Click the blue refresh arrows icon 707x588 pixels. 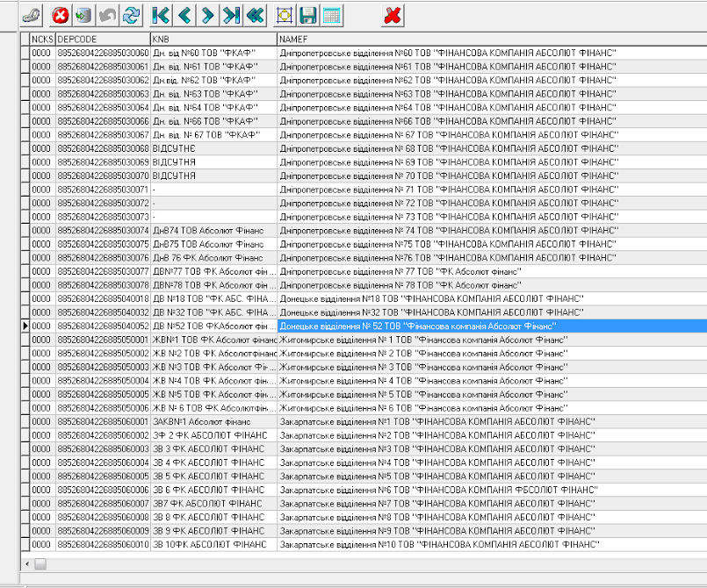click(131, 16)
